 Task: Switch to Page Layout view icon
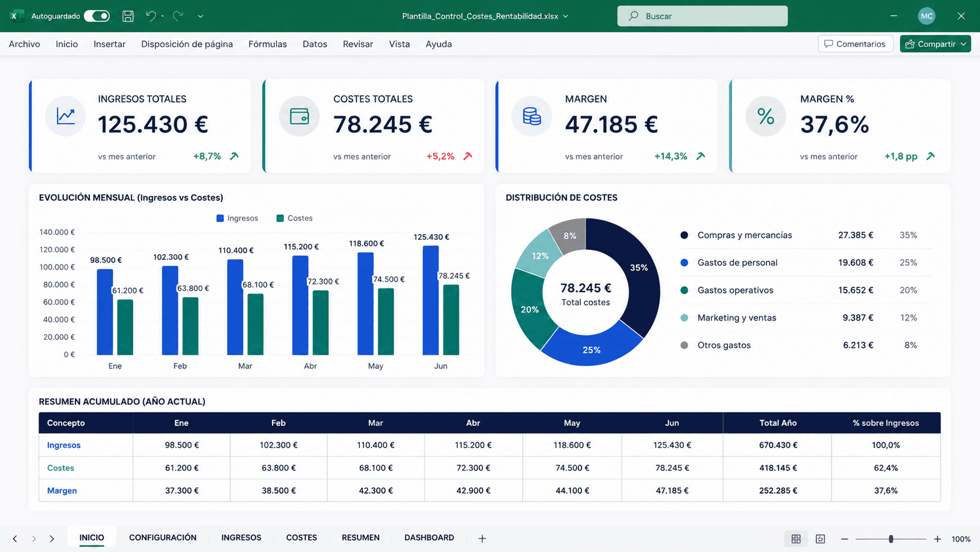click(821, 539)
